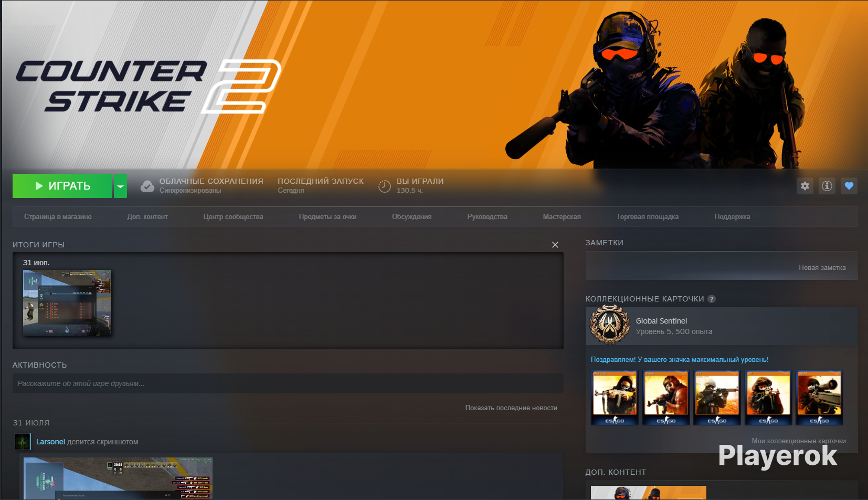This screenshot has height=500, width=868.
Task: Click the Counter-Strike 2 logo in banner
Action: tap(149, 87)
